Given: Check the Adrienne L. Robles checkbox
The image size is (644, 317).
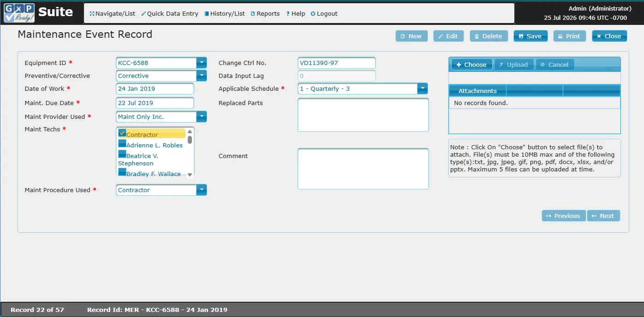Looking at the screenshot, I should [x=122, y=143].
